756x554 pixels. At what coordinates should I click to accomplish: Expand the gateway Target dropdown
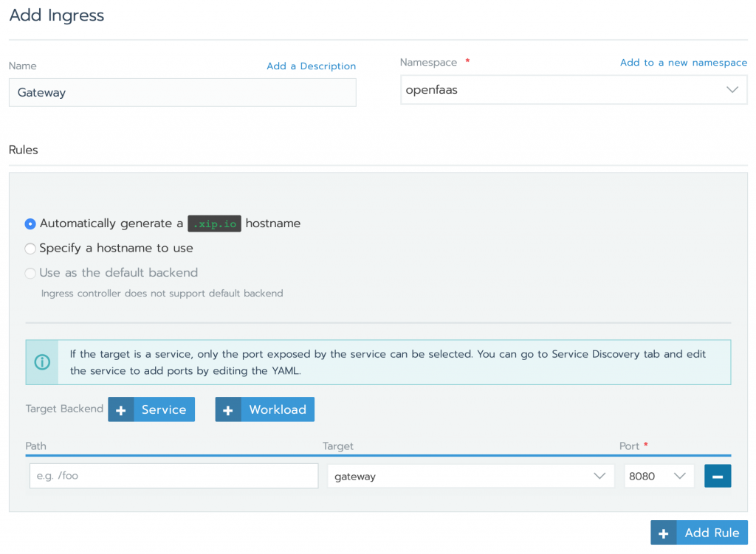pos(470,476)
